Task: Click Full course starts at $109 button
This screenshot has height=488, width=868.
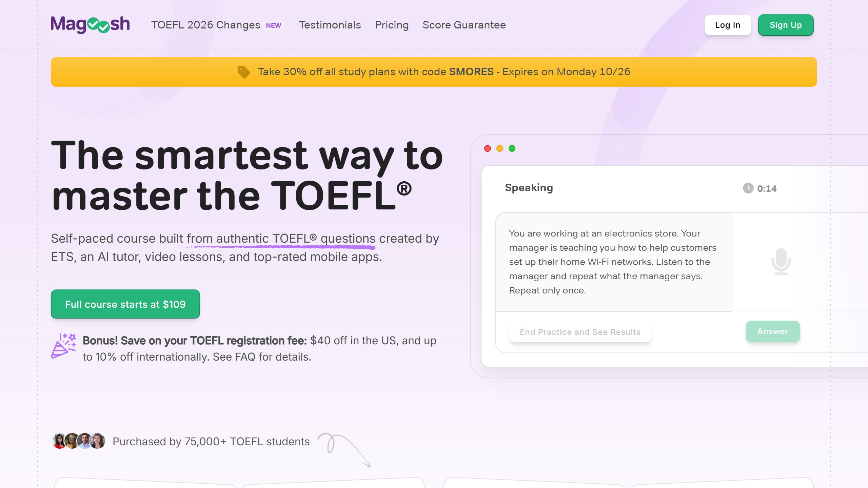Action: coord(125,304)
